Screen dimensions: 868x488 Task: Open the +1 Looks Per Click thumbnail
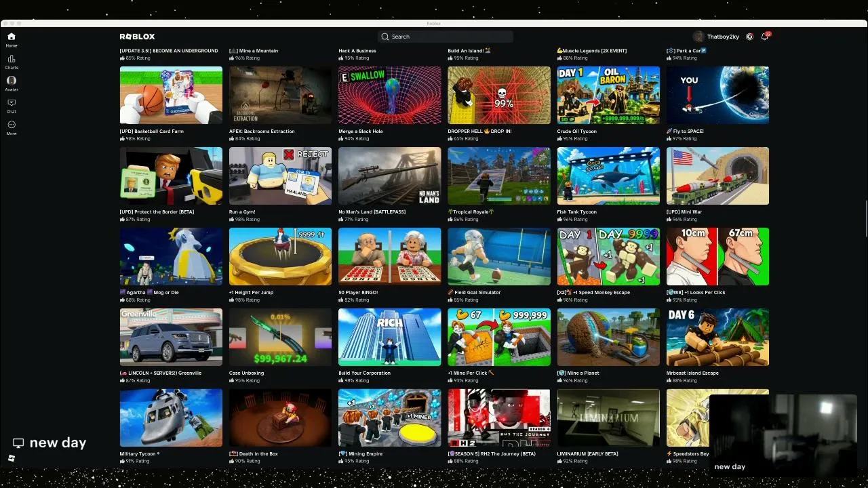717,256
